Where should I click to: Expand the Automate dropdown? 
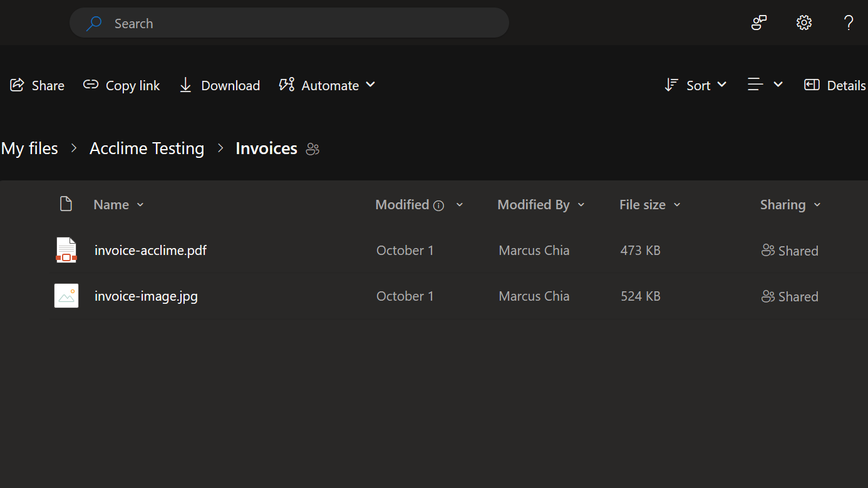point(371,85)
